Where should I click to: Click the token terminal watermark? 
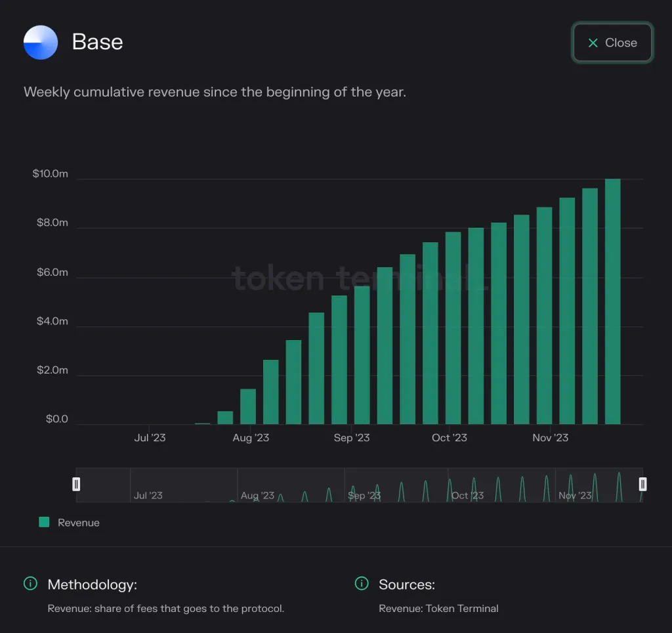[x=360, y=278]
